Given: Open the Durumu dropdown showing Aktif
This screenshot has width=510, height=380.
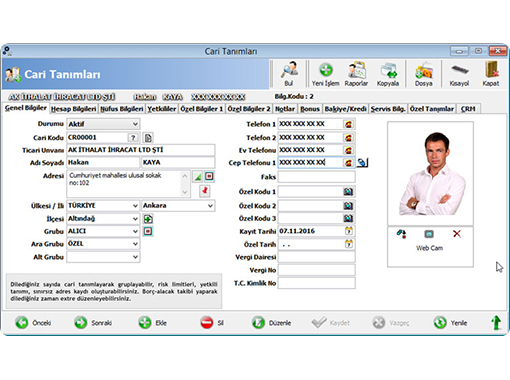Looking at the screenshot, I should tap(103, 124).
